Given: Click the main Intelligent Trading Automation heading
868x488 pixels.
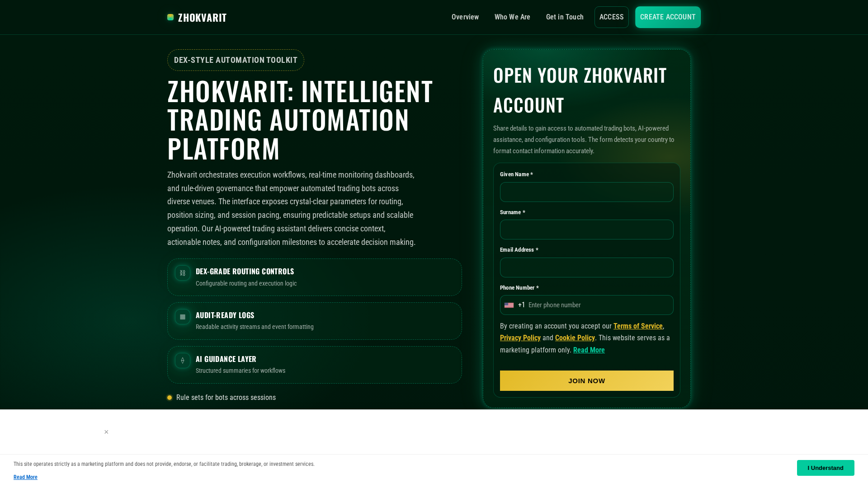Looking at the screenshot, I should click(300, 119).
